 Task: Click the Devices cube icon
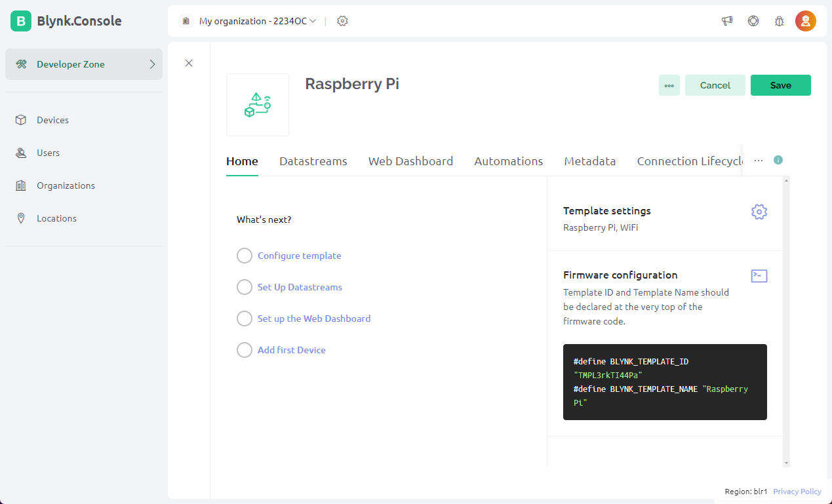(x=21, y=120)
